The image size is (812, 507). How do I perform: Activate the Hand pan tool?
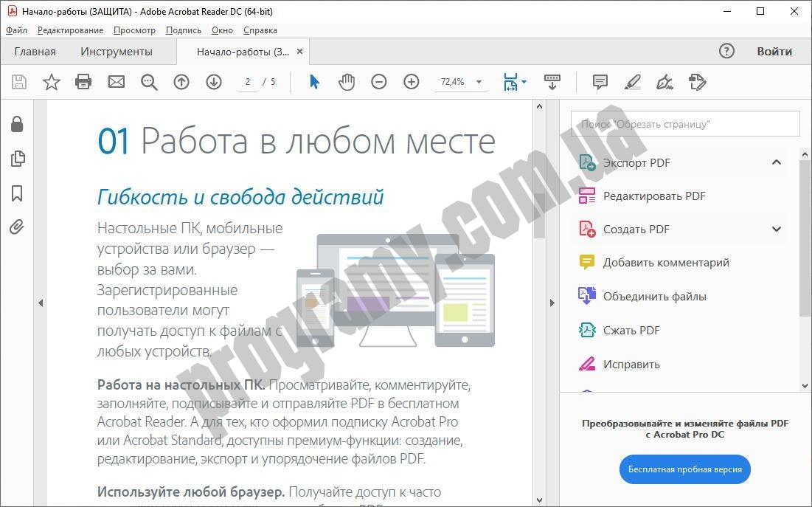tap(347, 82)
